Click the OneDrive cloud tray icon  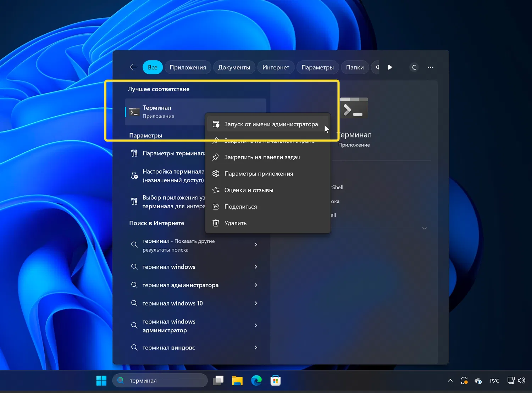pos(478,381)
